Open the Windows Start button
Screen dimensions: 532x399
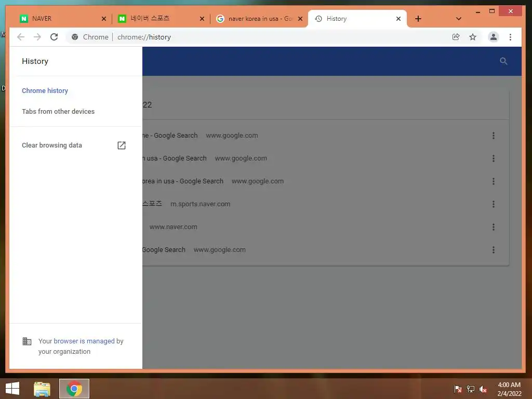coord(12,389)
